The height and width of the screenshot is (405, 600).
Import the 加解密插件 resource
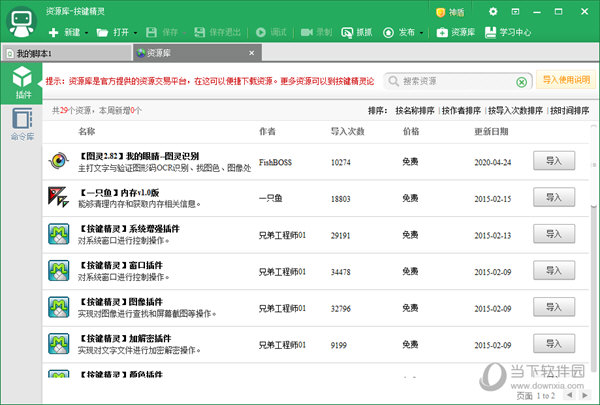[554, 343]
